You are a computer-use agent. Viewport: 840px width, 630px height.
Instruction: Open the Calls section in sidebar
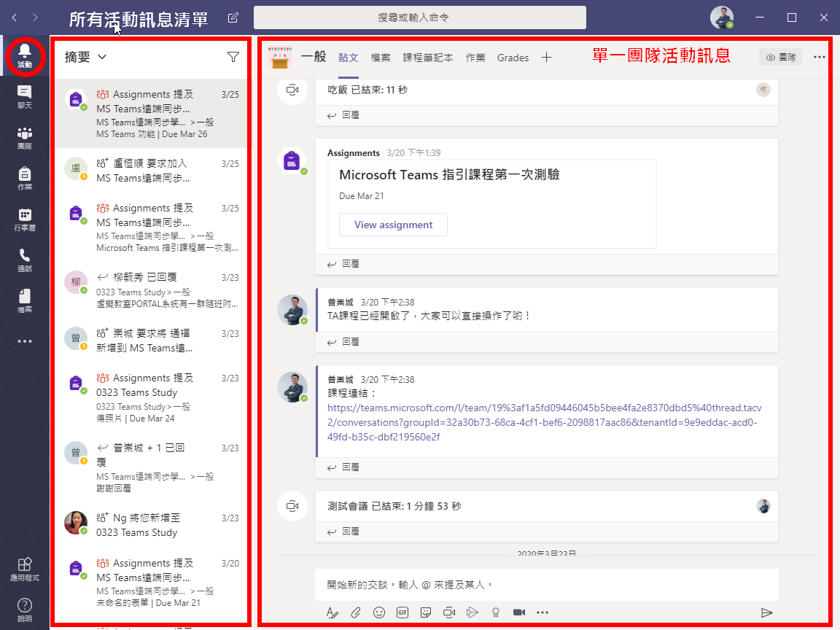(25, 260)
